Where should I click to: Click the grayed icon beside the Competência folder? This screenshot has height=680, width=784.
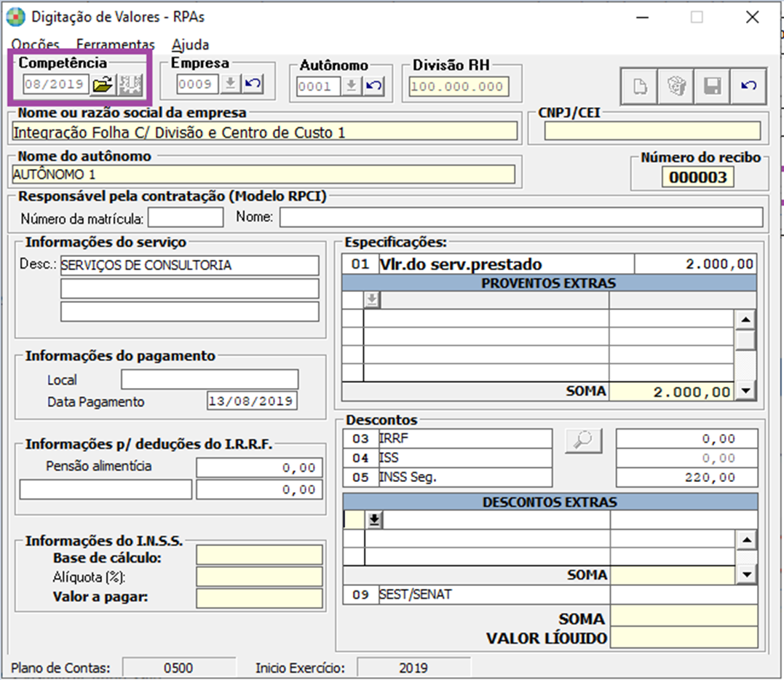(x=130, y=84)
